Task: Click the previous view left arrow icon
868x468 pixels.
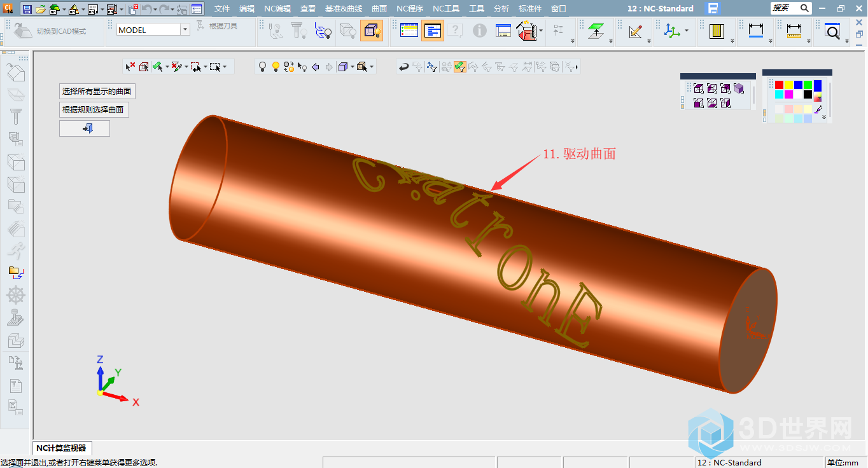Action: (316, 66)
